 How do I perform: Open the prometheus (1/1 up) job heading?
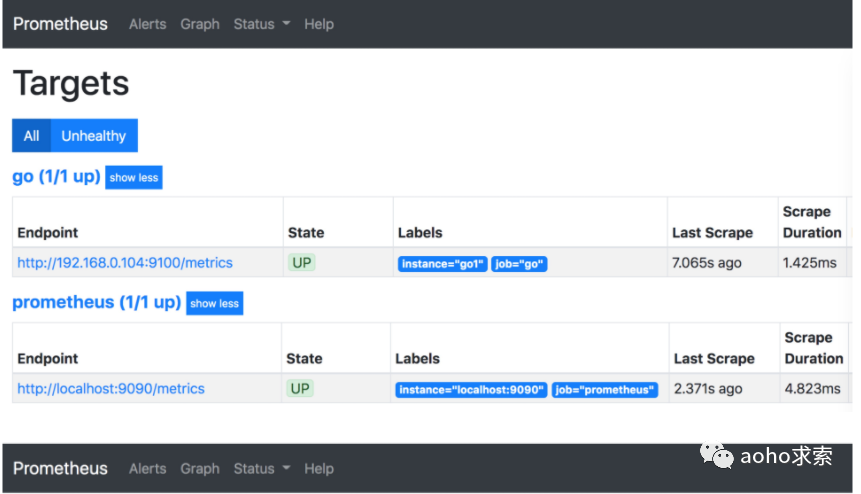pyautogui.click(x=96, y=302)
